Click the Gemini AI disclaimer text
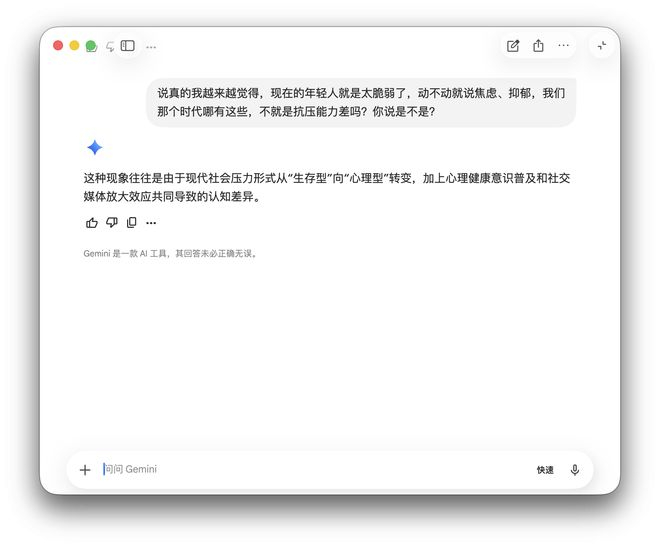 tap(170, 254)
